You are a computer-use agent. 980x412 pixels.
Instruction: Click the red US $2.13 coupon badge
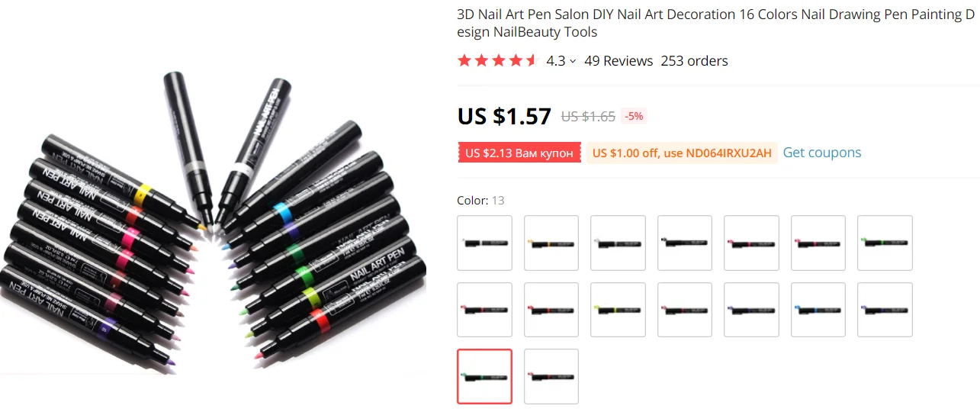(x=519, y=153)
